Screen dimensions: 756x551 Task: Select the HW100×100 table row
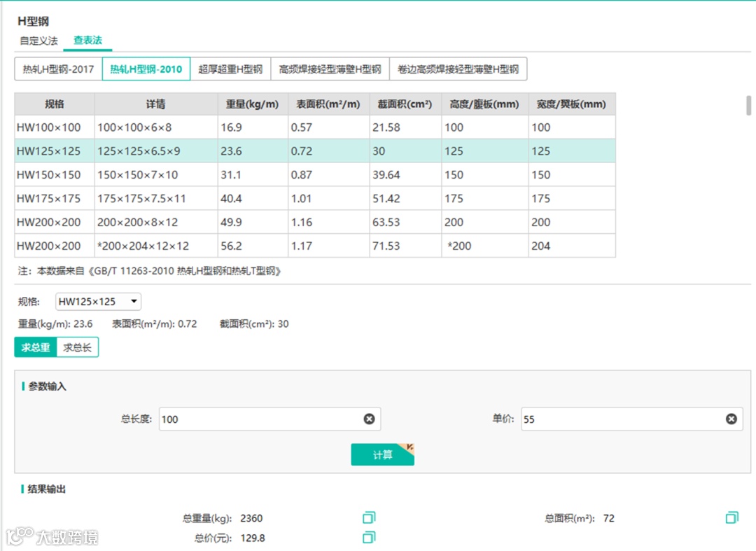coord(315,127)
